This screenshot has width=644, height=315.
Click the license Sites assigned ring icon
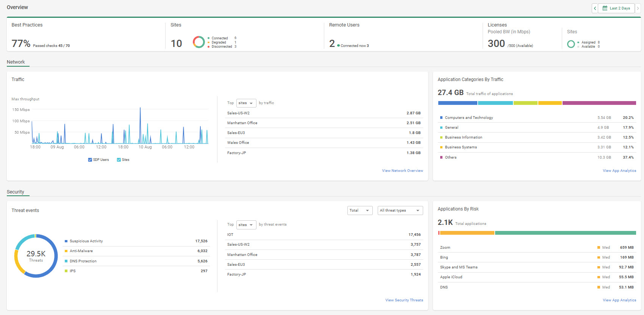[571, 44]
